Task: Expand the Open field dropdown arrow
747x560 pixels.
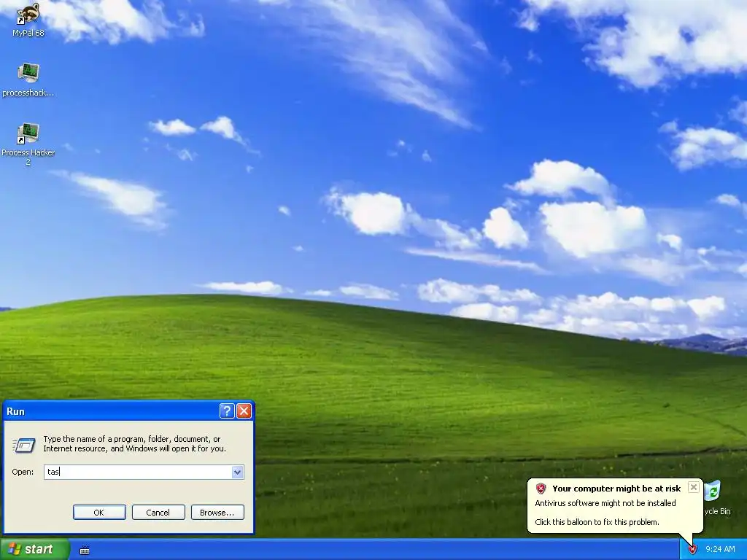Action: pyautogui.click(x=237, y=472)
